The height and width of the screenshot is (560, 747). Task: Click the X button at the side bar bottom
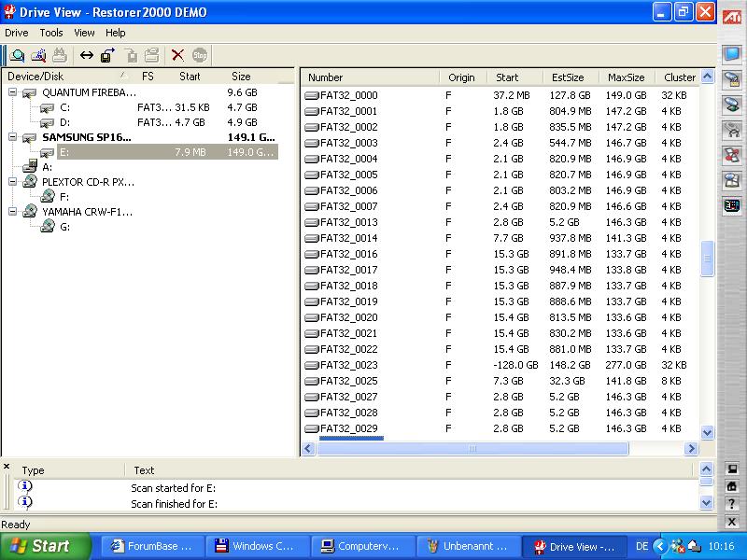pos(732,522)
